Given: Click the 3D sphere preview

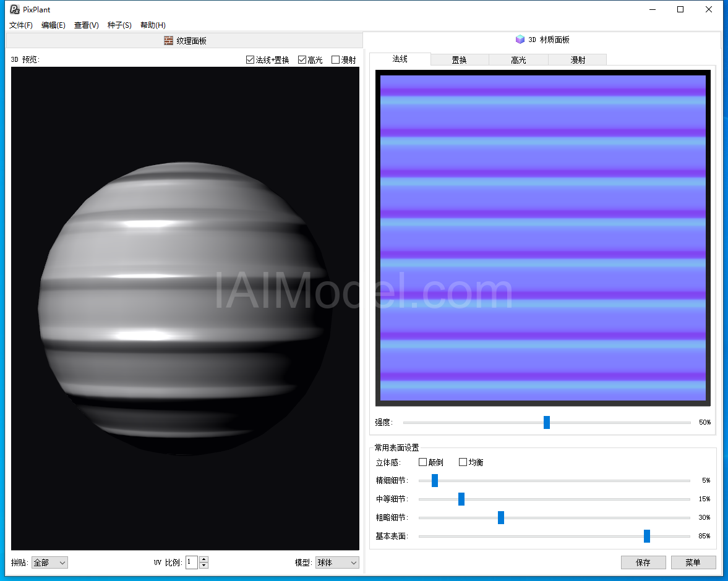Looking at the screenshot, I should [186, 308].
